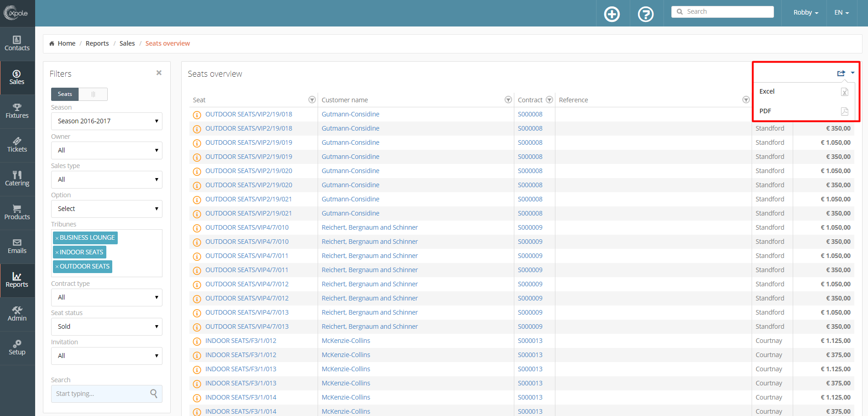
Task: Click the filters Start typing search field
Action: (107, 394)
